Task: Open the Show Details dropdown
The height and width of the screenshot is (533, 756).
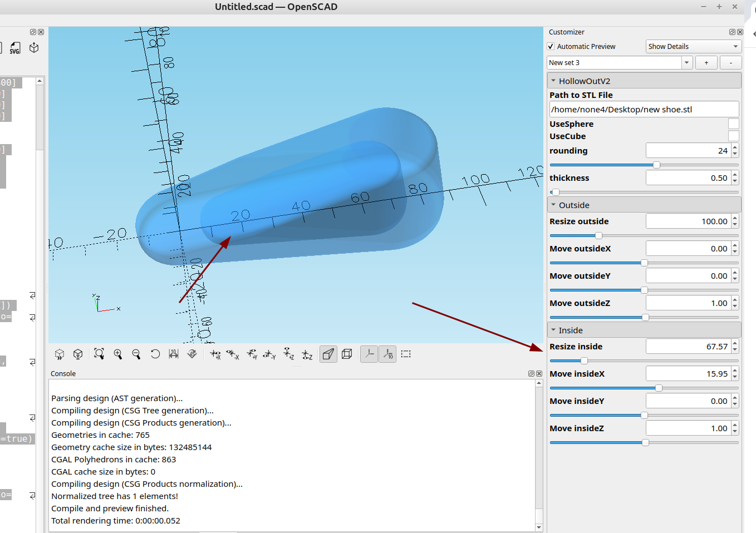Action: pos(694,47)
